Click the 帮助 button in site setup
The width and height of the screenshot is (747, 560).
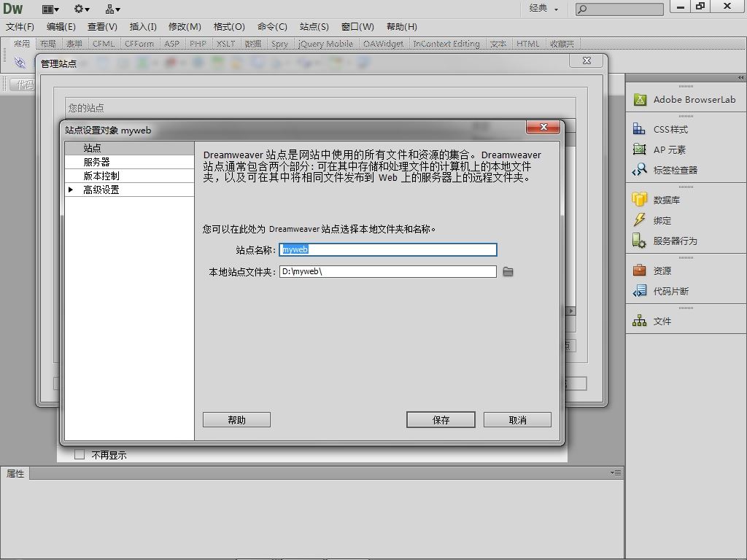point(236,419)
